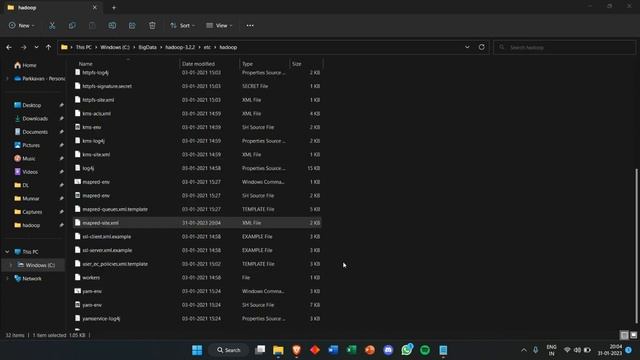
Task: Open Downloads quick access folder
Action: click(x=31, y=119)
